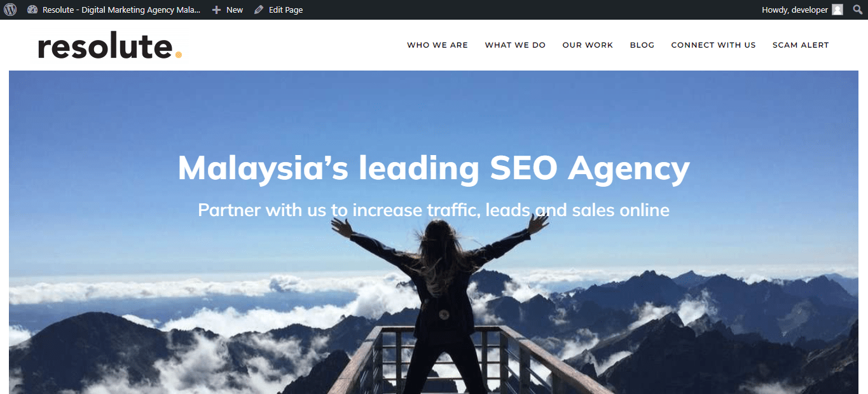The height and width of the screenshot is (394, 868).
Task: Go to the Our Work page
Action: (x=588, y=45)
